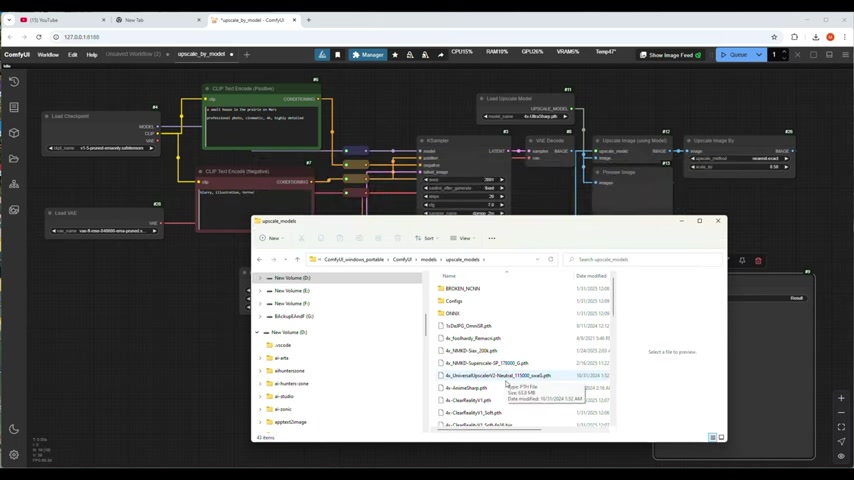The width and height of the screenshot is (854, 480).
Task: Open the model library cube icon
Action: coord(14,133)
